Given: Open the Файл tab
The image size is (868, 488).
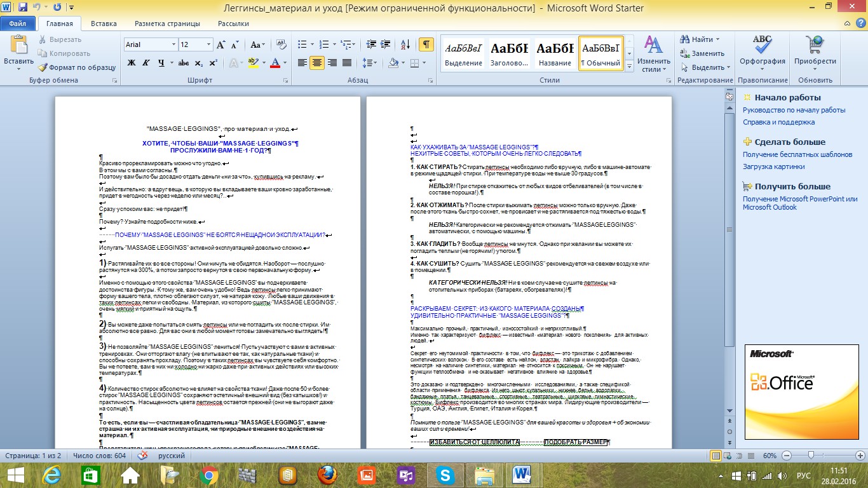Looking at the screenshot, I should [x=18, y=24].
